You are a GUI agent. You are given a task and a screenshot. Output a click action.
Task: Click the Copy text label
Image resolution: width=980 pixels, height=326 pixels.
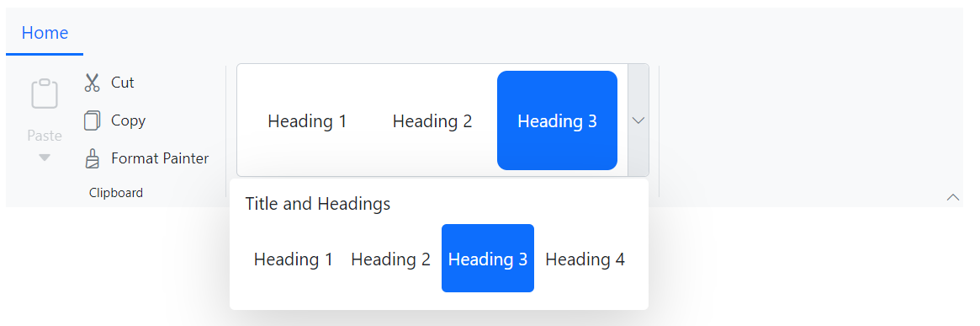(128, 120)
